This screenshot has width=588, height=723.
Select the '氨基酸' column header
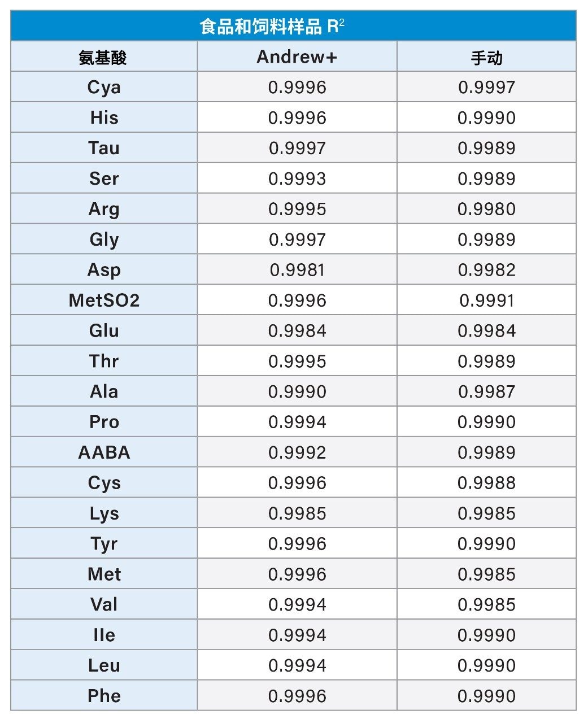[103, 57]
